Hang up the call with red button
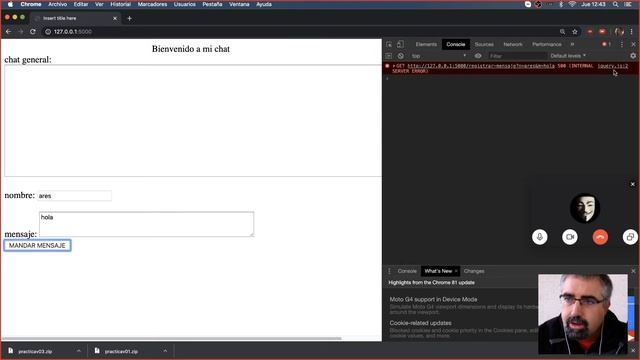 point(600,237)
